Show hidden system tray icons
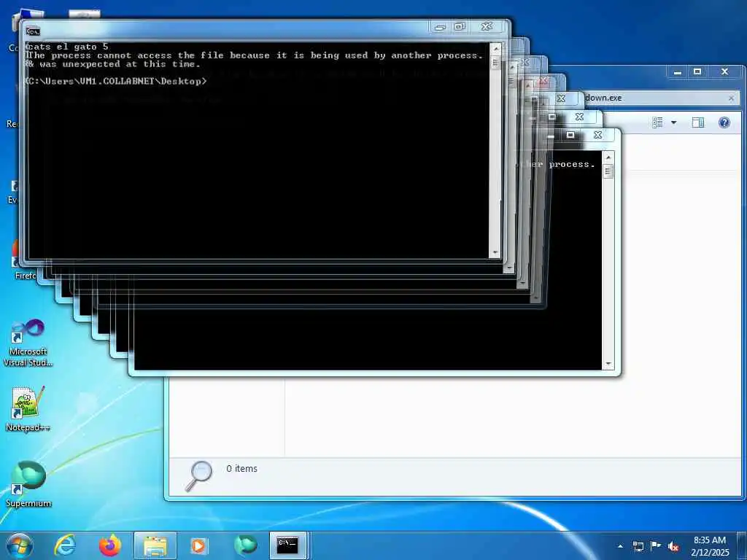 620,546
